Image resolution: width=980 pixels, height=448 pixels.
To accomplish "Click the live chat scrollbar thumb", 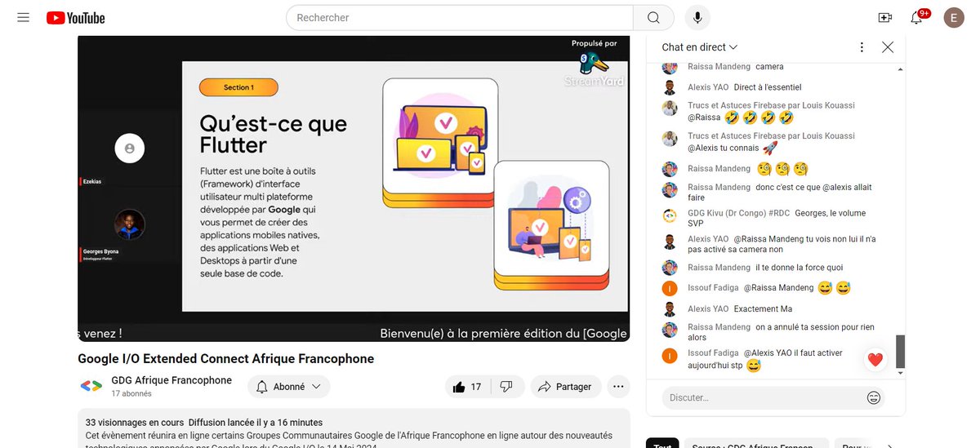I will point(901,351).
